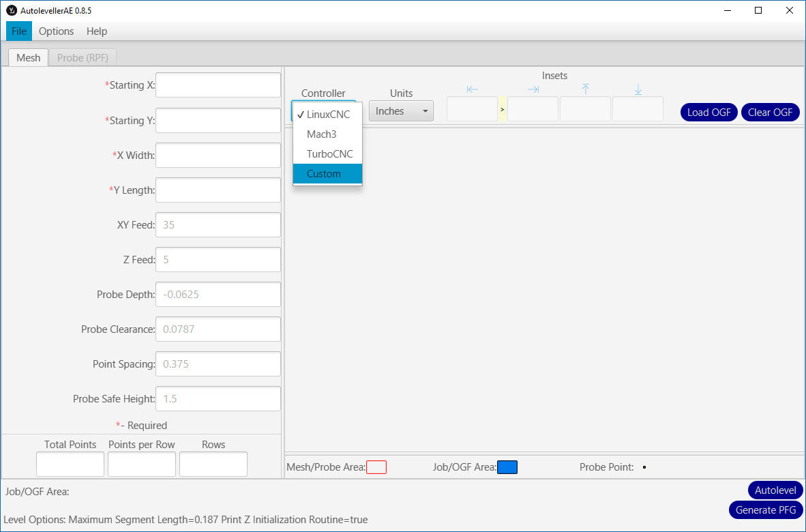Open the Options menu

(x=56, y=31)
